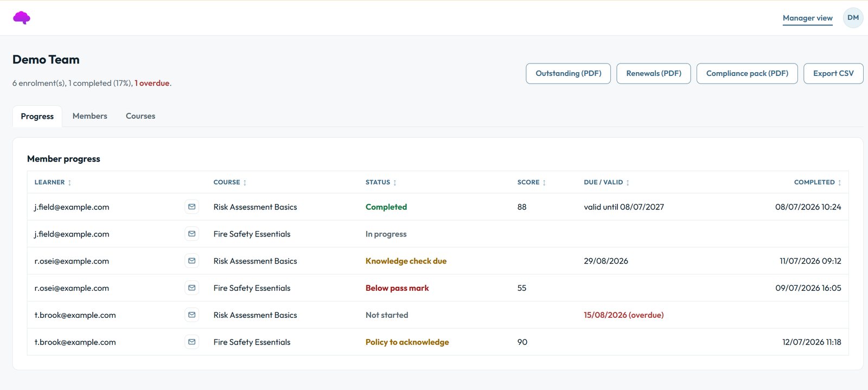
Task: Sort table by Score column
Action: tap(532, 182)
